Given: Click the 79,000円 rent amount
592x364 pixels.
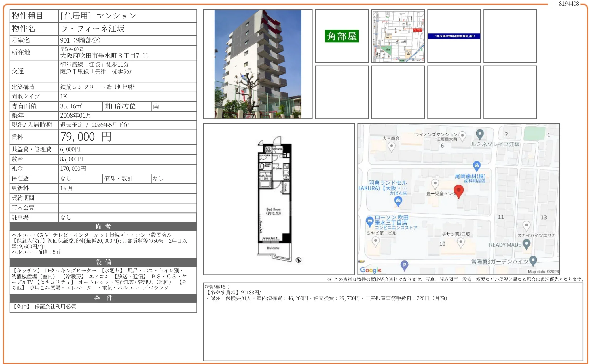Looking at the screenshot, I should point(86,137).
